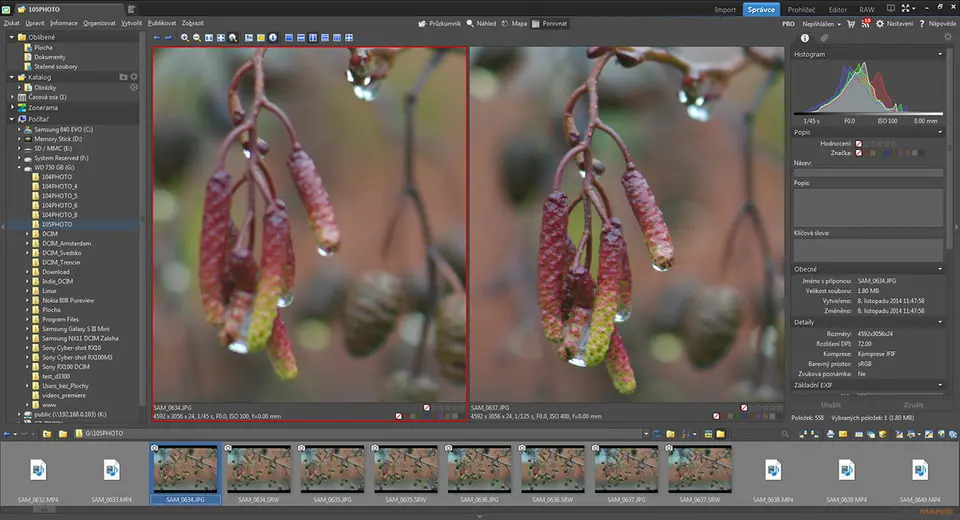
Task: Expand the DCIM_Amsterdam folder node
Action: click(28, 243)
